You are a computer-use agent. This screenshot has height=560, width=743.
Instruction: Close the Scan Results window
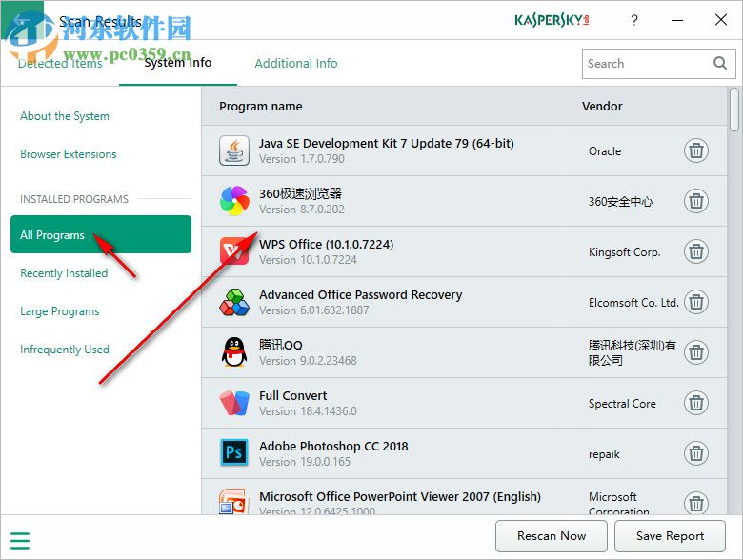[x=721, y=20]
